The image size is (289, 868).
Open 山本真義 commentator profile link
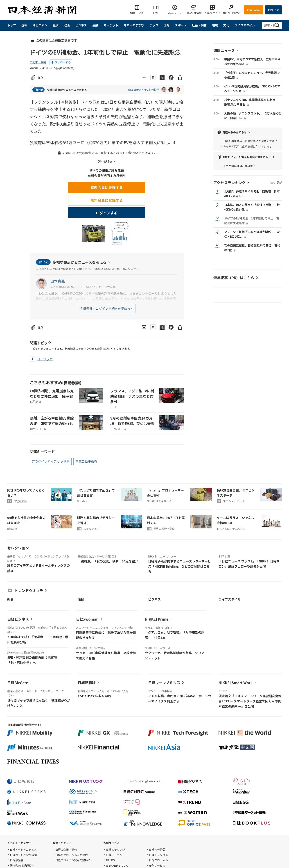pyautogui.click(x=58, y=281)
